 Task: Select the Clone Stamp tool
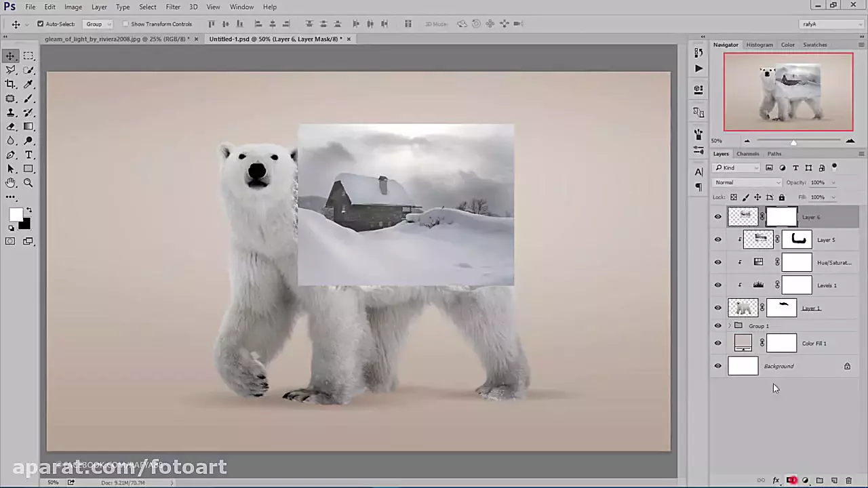[x=11, y=113]
